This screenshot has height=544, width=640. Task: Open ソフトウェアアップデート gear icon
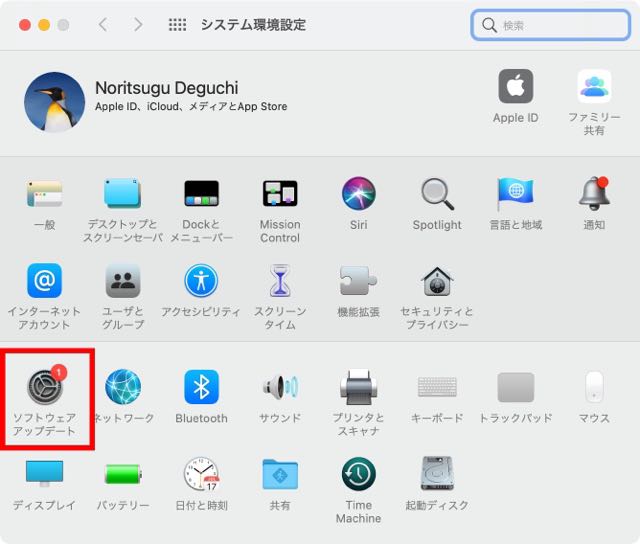tap(45, 386)
